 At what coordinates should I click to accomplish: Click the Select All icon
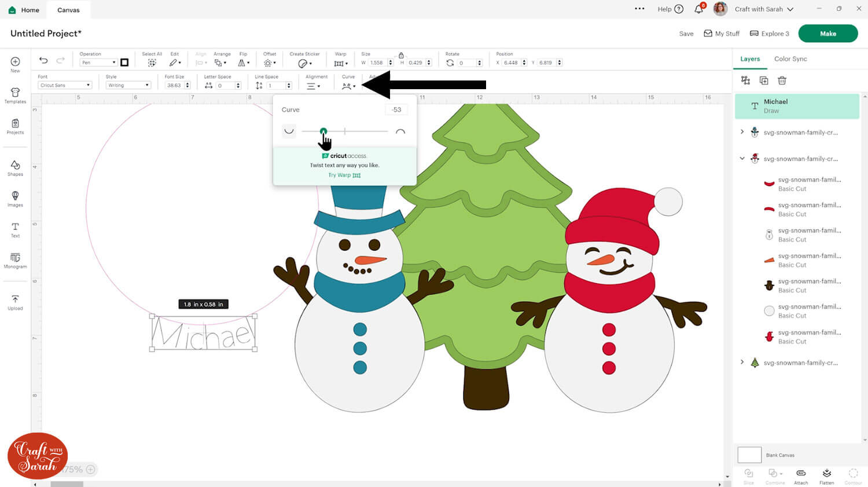pos(152,63)
